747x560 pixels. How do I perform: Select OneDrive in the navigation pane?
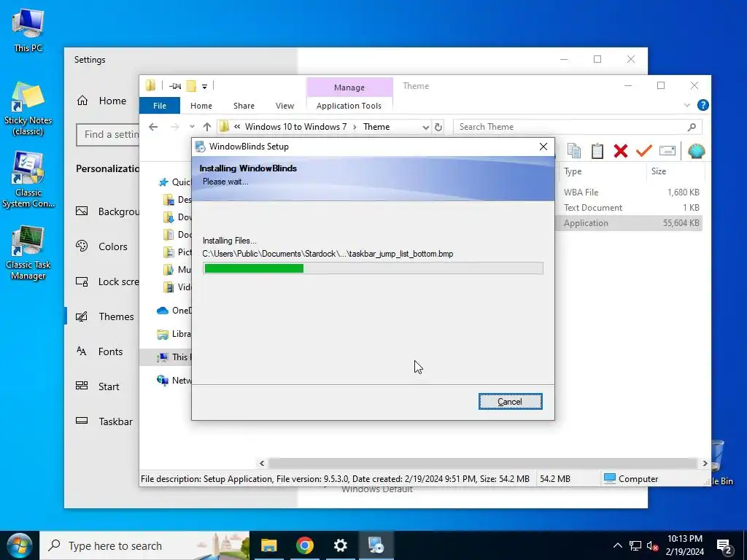(174, 311)
